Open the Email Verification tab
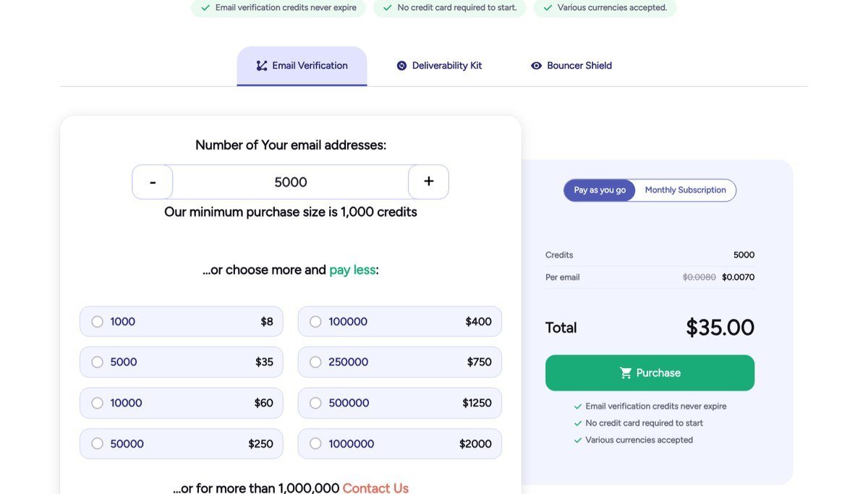This screenshot has height=494, width=868. click(302, 66)
